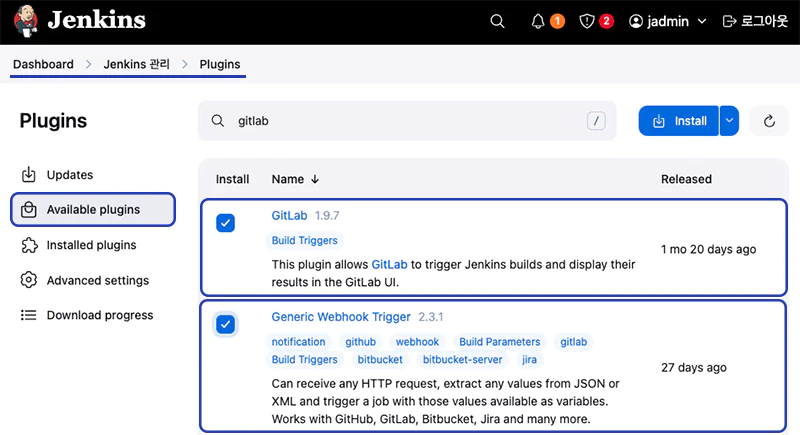This screenshot has height=435, width=800.
Task: Click the 로그아웃 logout link
Action: tap(756, 21)
